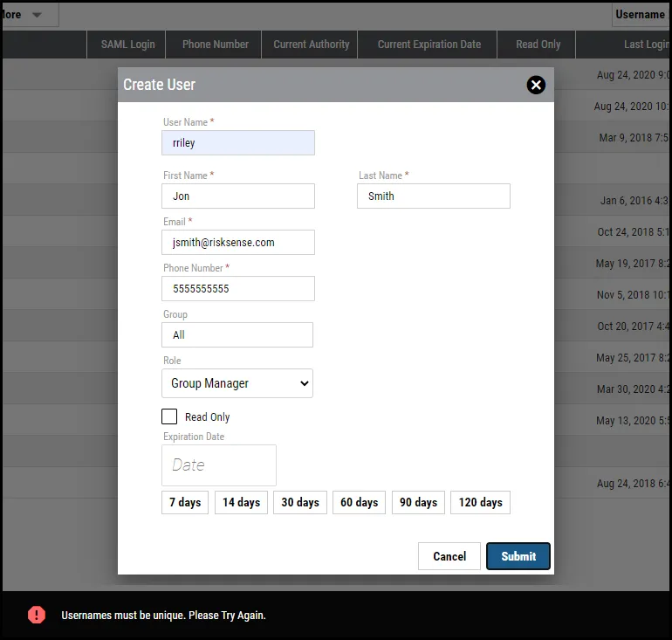Click the Create User dialog title
Image resolution: width=672 pixels, height=640 pixels.
click(x=159, y=85)
